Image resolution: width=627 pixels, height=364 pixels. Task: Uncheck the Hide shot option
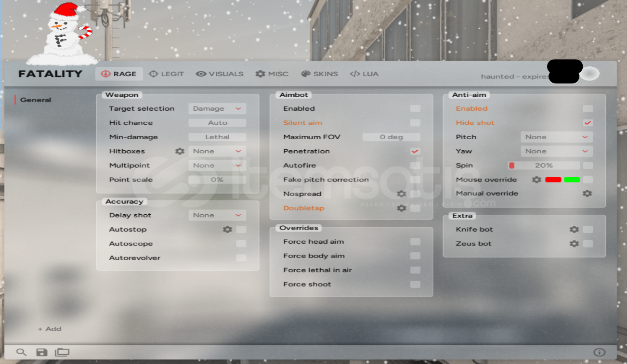[588, 123]
